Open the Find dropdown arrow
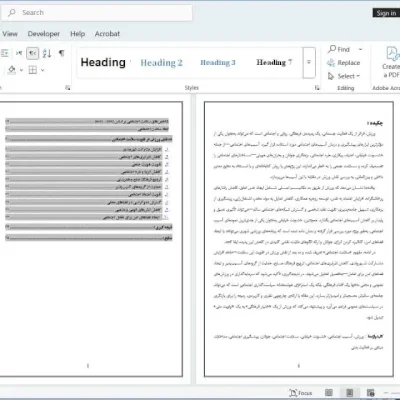Viewport: 400px width, 400px height. pos(360,49)
